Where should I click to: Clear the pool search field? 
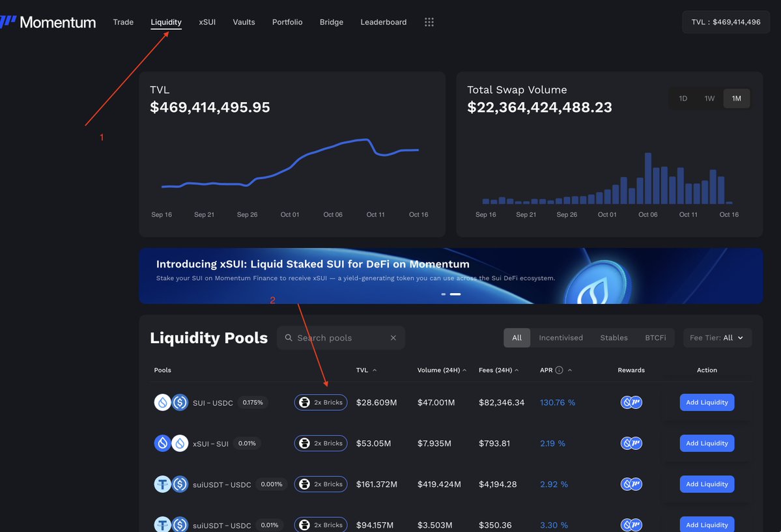pyautogui.click(x=393, y=338)
